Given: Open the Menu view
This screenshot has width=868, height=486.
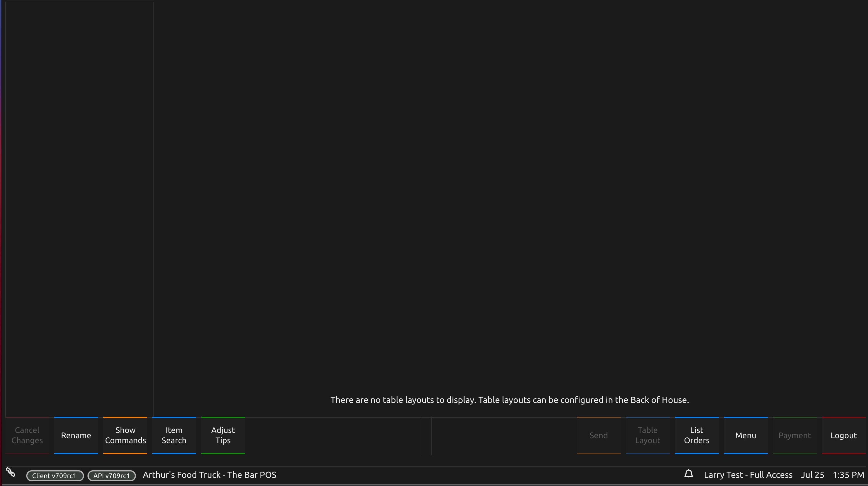Looking at the screenshot, I should (746, 435).
